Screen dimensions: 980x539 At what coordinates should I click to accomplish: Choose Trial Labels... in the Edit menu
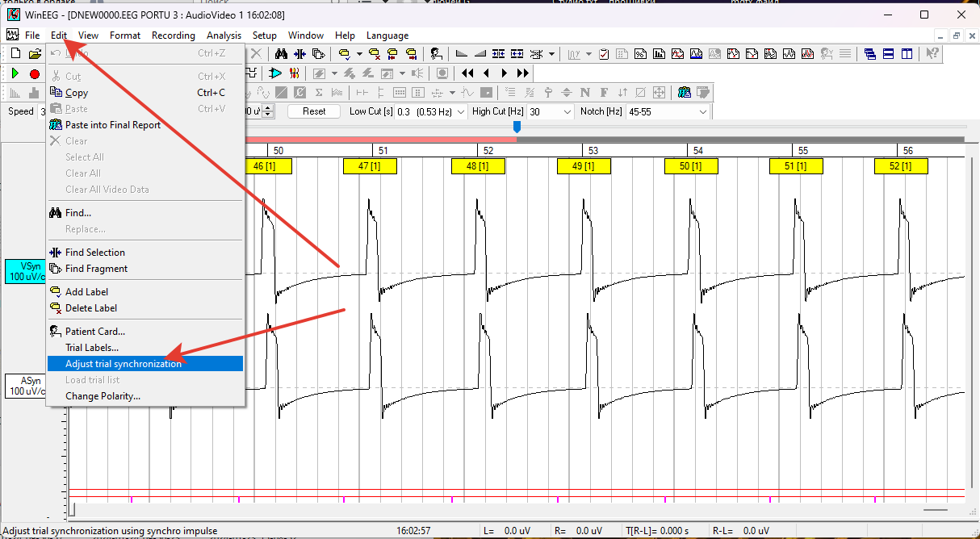(x=145, y=348)
